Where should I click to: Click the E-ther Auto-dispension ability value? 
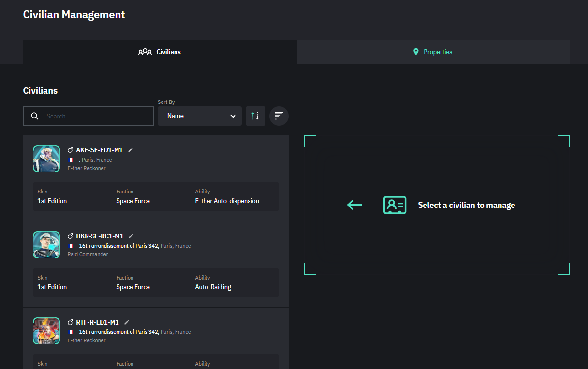coord(227,201)
